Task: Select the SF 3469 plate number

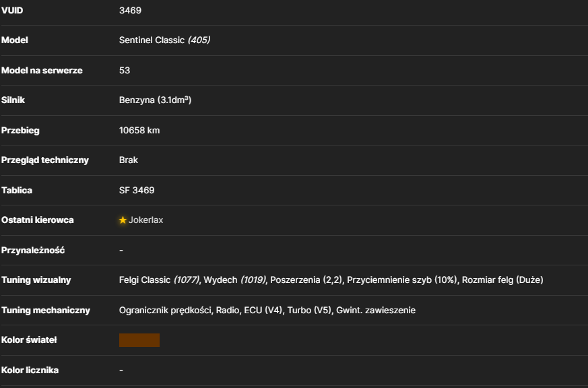Action: pos(137,190)
